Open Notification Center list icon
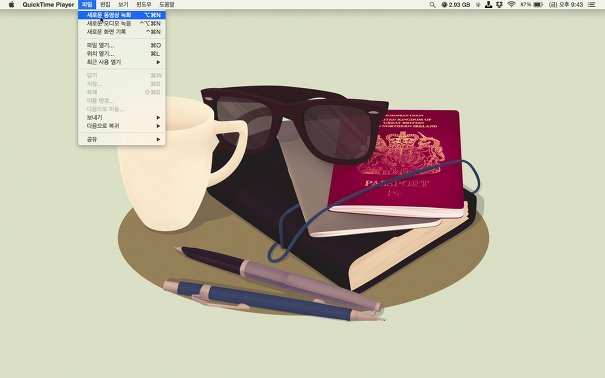 (591, 5)
